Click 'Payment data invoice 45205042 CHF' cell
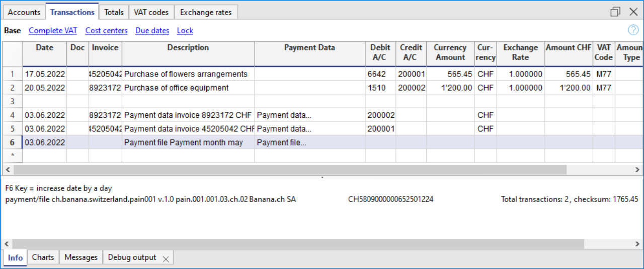 (188, 128)
